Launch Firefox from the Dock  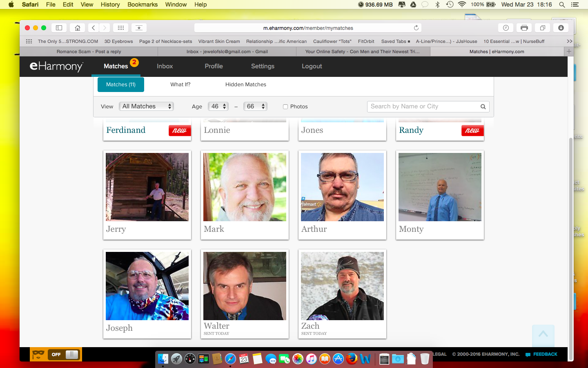(x=352, y=359)
